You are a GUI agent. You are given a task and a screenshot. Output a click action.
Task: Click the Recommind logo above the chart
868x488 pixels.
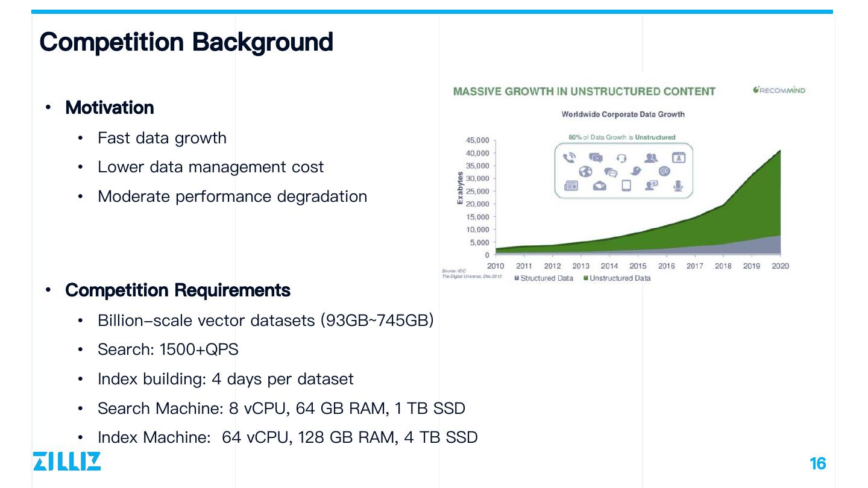pos(779,90)
